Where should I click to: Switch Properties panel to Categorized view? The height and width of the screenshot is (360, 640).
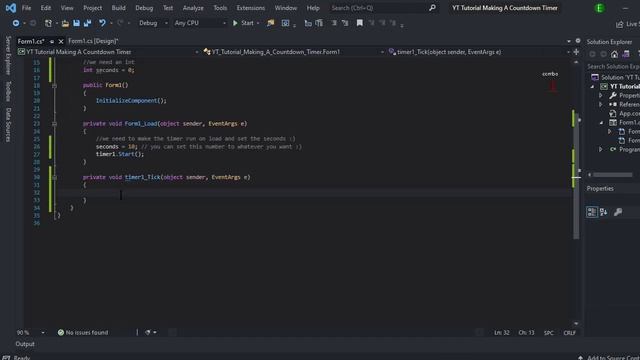coord(592,212)
